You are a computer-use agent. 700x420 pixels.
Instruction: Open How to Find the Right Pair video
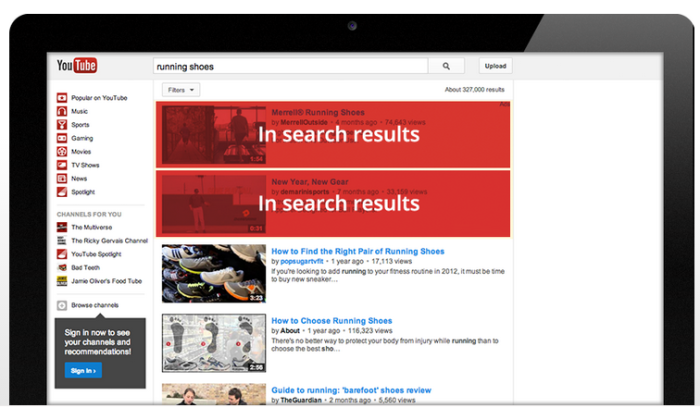[x=358, y=251]
